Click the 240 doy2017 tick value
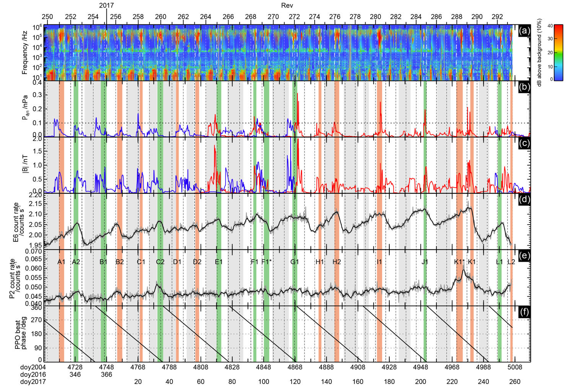This screenshot has height=392, width=571. [x=483, y=382]
